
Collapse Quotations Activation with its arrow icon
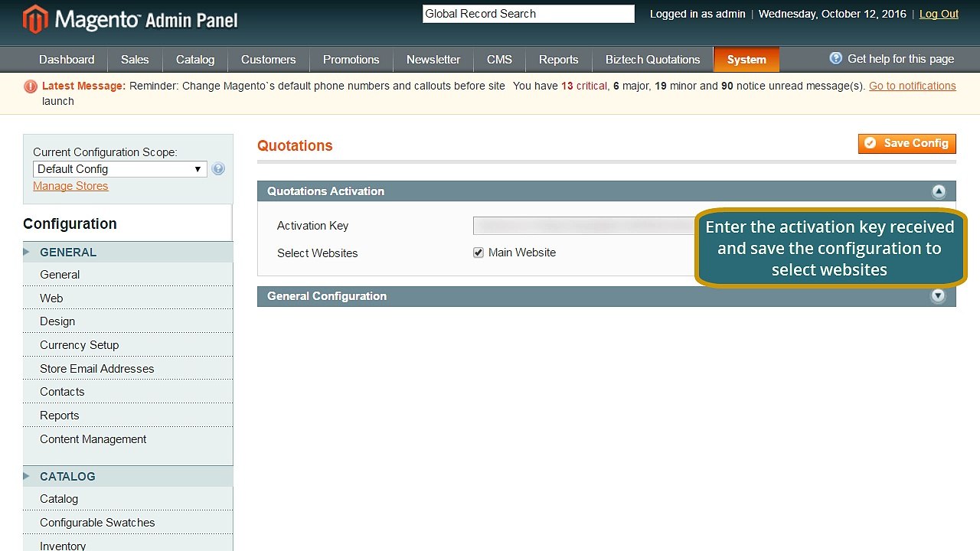pos(939,191)
